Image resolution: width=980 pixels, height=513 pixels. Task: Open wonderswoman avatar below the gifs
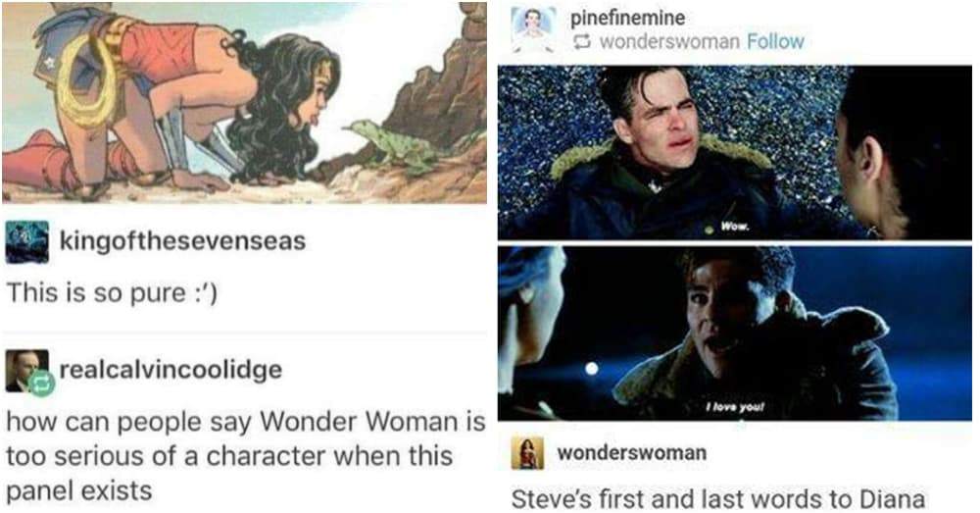[x=527, y=453]
